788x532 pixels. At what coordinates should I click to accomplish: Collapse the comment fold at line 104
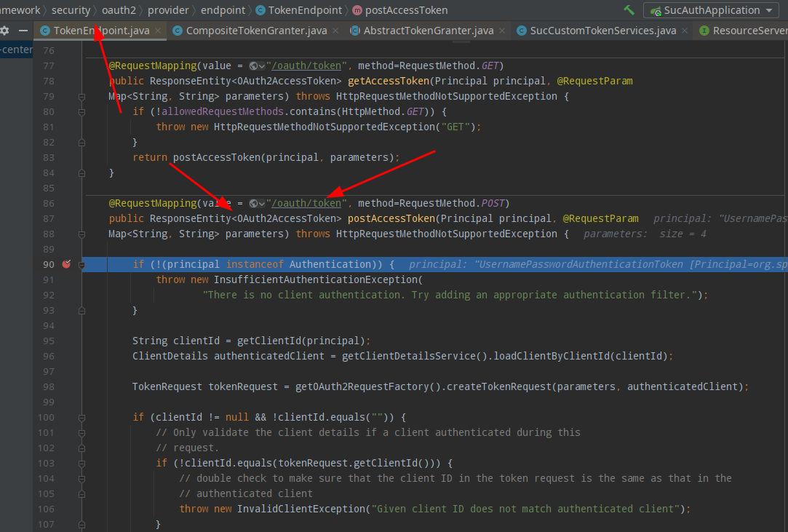coord(81,479)
